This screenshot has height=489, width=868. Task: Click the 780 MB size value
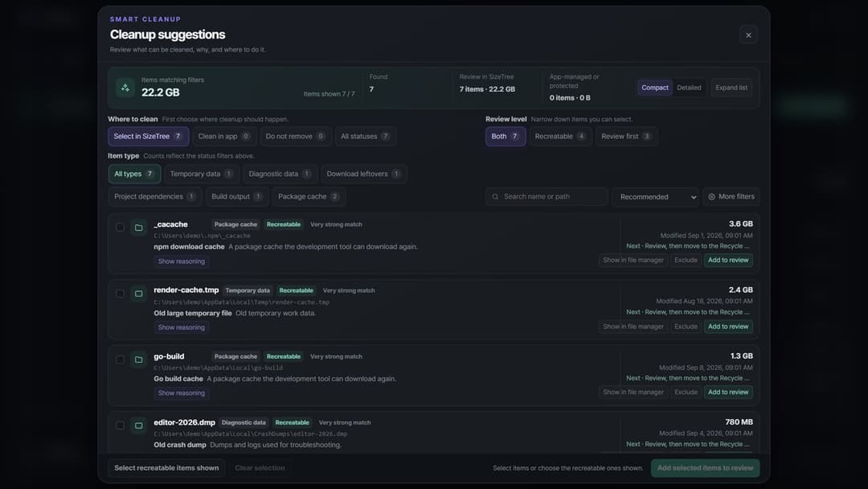[x=739, y=422]
